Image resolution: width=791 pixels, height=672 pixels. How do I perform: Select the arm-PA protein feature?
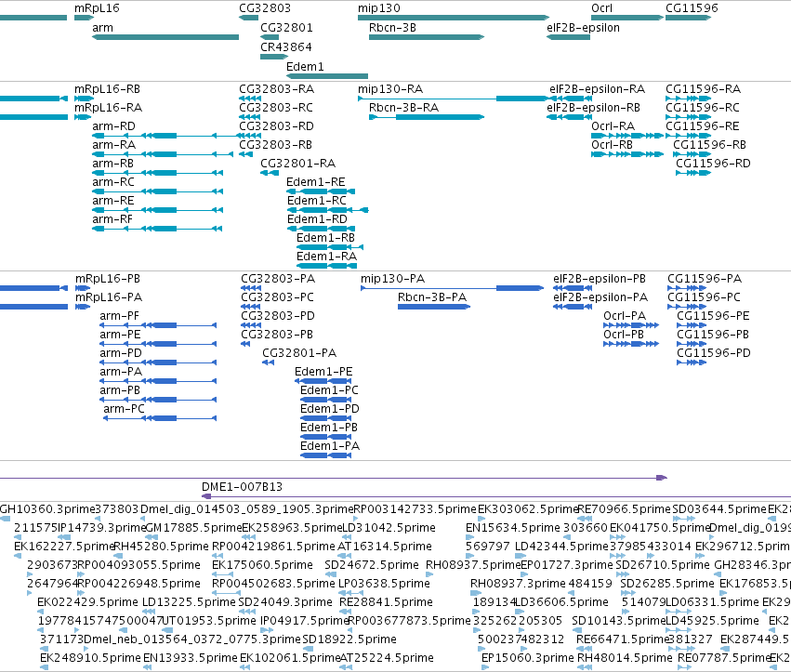158,381
